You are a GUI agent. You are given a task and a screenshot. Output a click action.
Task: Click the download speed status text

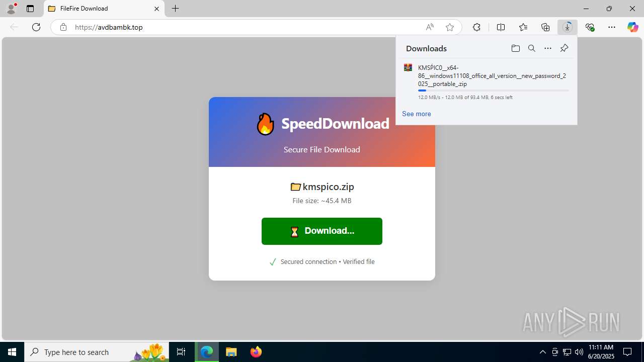tap(465, 98)
